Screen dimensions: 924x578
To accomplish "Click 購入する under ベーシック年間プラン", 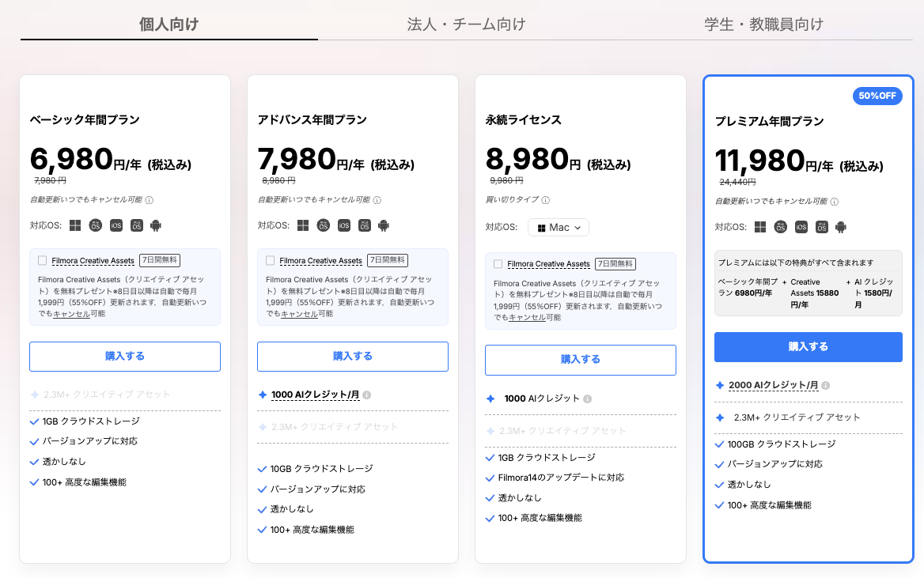I will point(125,357).
